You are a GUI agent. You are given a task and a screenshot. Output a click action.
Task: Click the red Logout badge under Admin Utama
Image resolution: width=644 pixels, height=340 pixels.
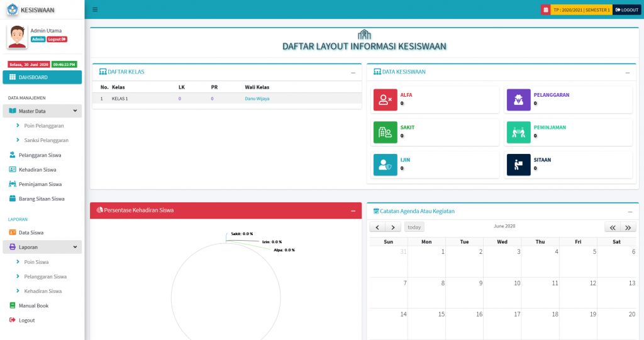57,39
